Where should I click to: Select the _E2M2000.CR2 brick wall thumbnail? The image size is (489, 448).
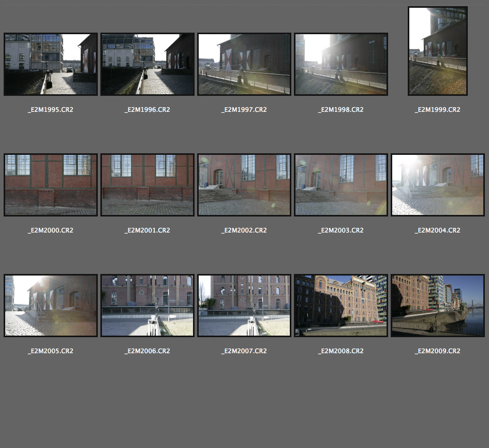50,185
